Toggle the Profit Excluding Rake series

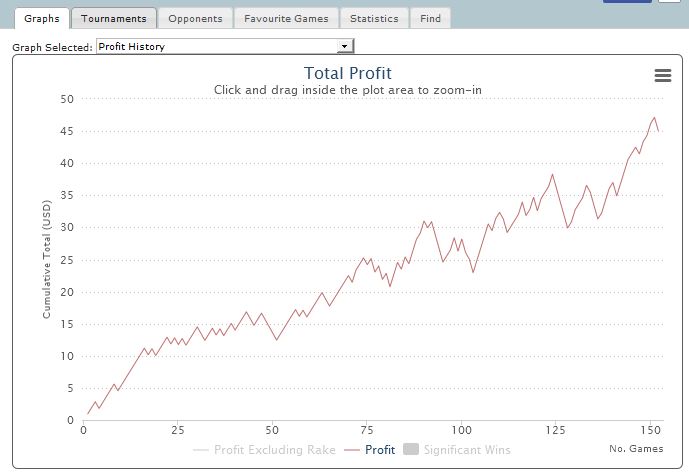point(264,450)
